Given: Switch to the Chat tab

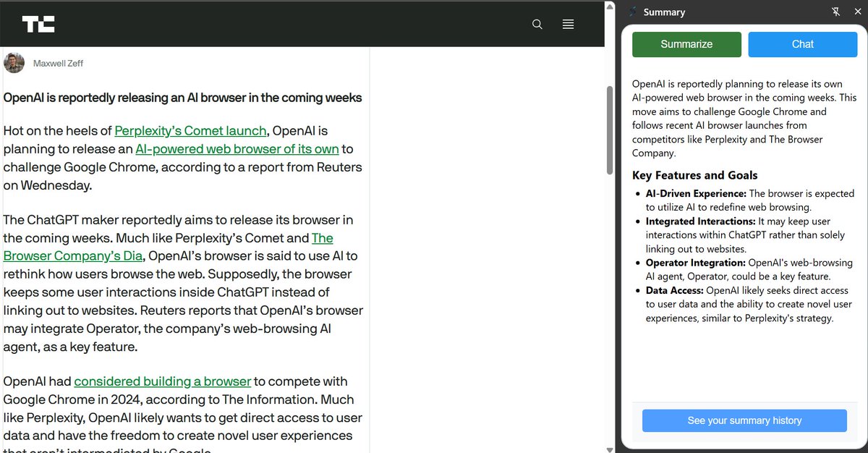Looking at the screenshot, I should click(x=802, y=44).
